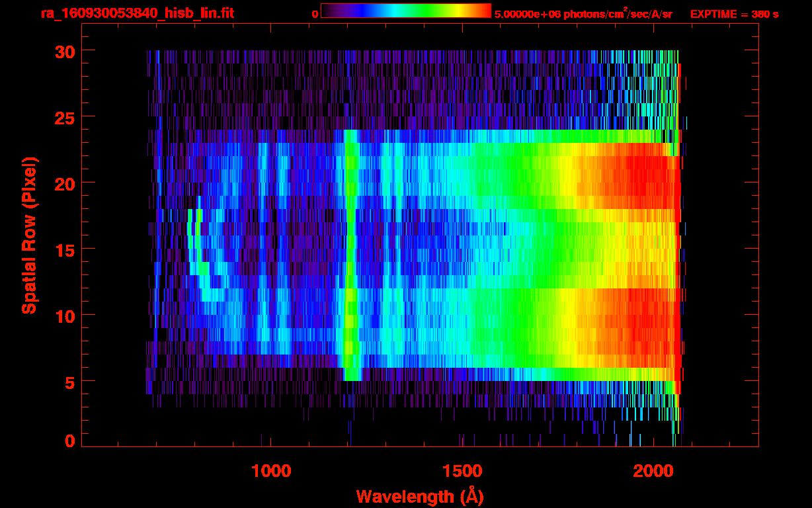
Task: Click the EXPTIME = 360 s text
Action: [x=734, y=14]
